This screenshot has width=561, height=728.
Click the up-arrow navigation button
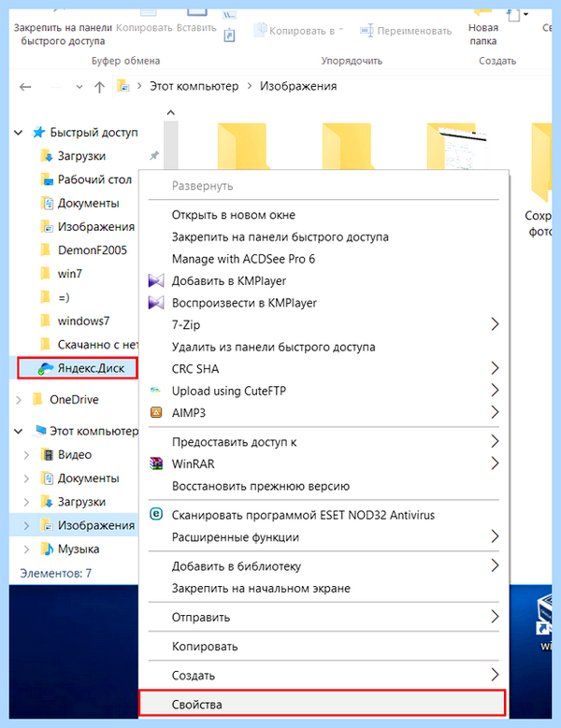(x=99, y=87)
